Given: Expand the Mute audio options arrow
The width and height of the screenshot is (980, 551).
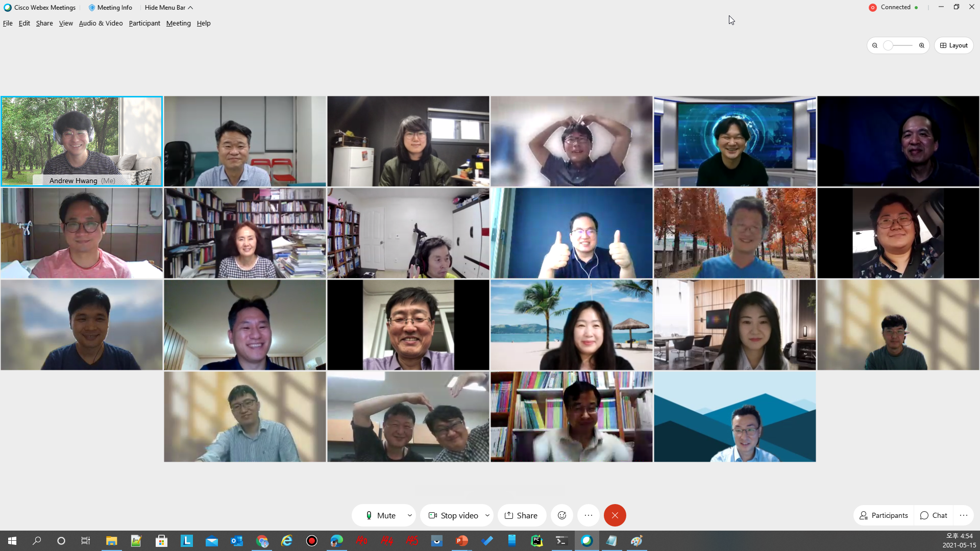Looking at the screenshot, I should (x=410, y=515).
